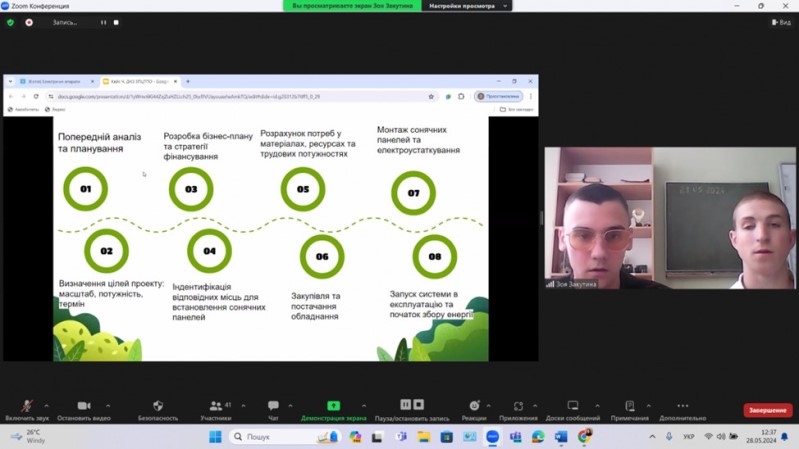Expand the arrow next to Остановить видео
Screen dimensions: 799x449
(x=108, y=406)
